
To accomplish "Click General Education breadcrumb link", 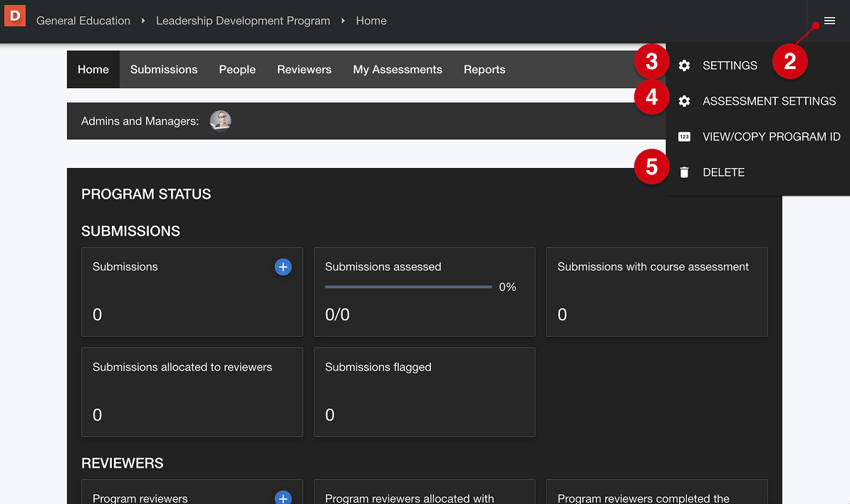I will 83,21.
